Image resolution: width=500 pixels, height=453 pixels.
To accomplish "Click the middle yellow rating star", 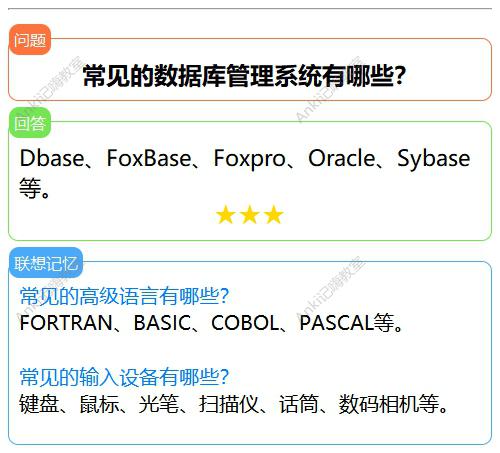I will tap(250, 214).
